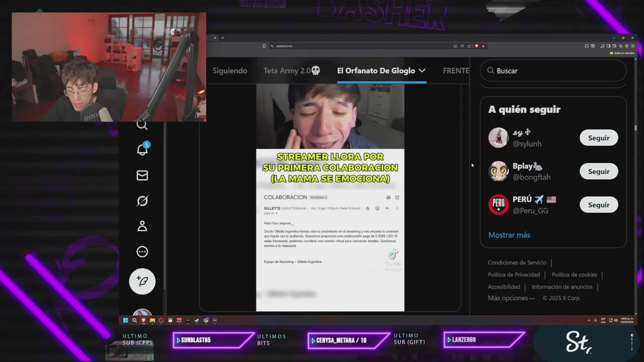Follow PERÚ @Peru_GG with Seguir

[x=599, y=205]
